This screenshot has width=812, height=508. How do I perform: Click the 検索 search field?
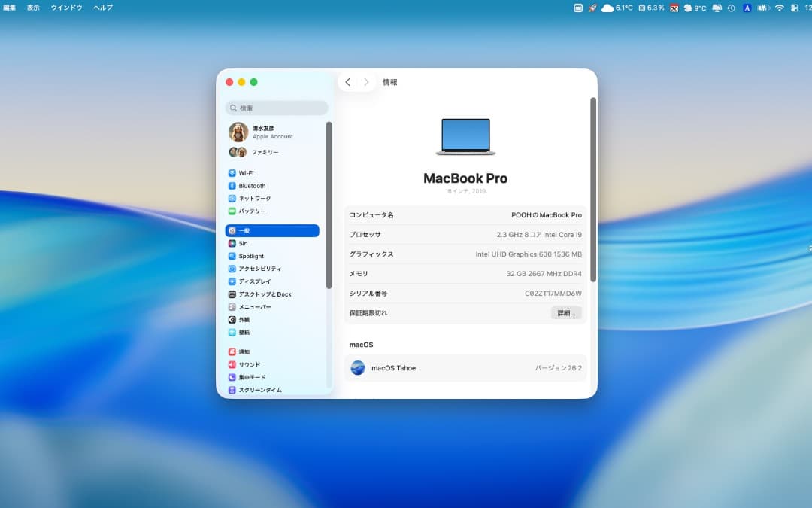click(x=276, y=108)
